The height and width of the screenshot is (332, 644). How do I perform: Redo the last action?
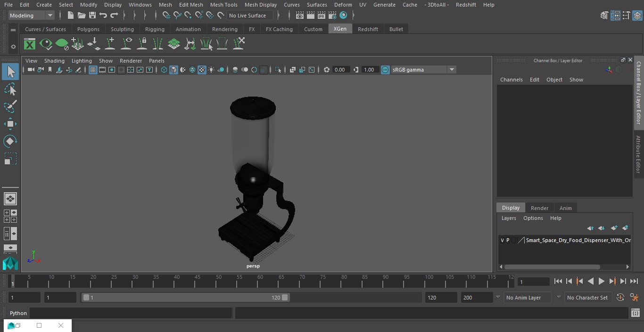[x=114, y=16]
